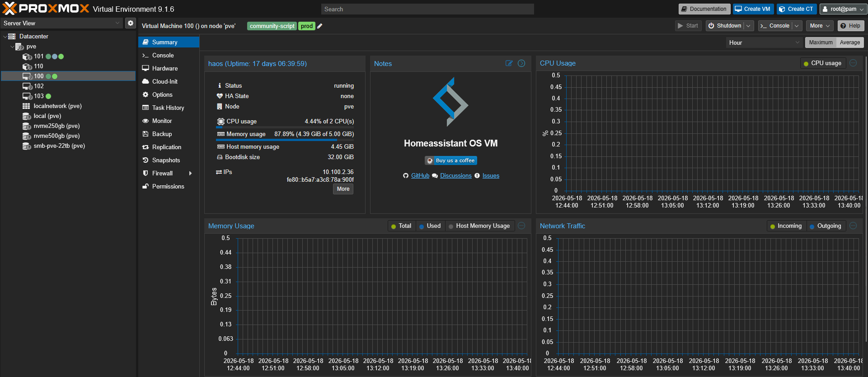Screen dimensions: 868x377
Task: Open the Hardware tab
Action: pos(169,68)
